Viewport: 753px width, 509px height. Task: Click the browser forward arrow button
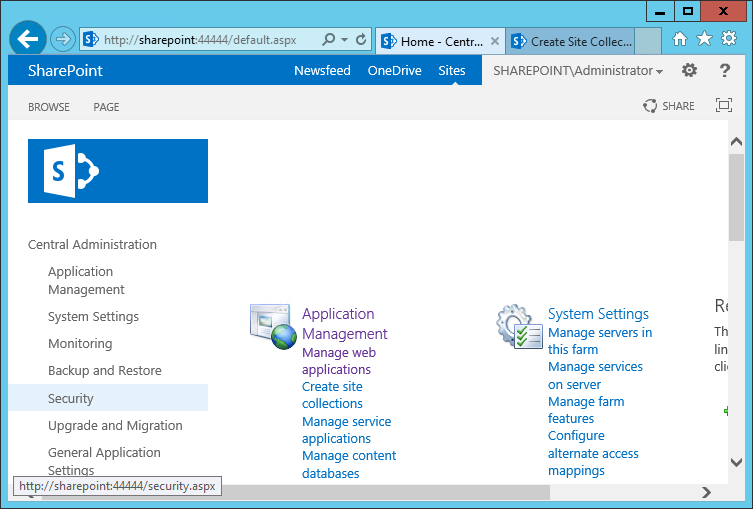click(63, 39)
